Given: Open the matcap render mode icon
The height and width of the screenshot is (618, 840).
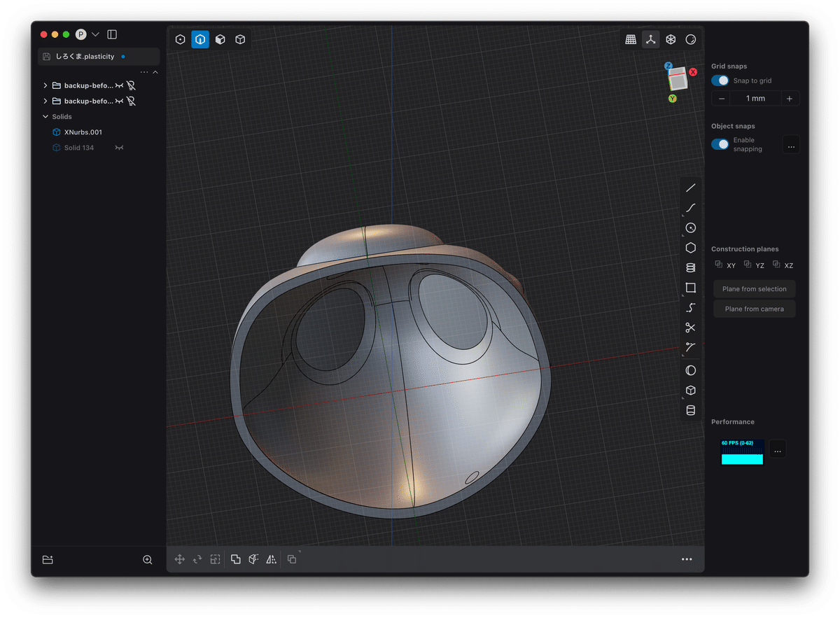Looking at the screenshot, I should 691,40.
